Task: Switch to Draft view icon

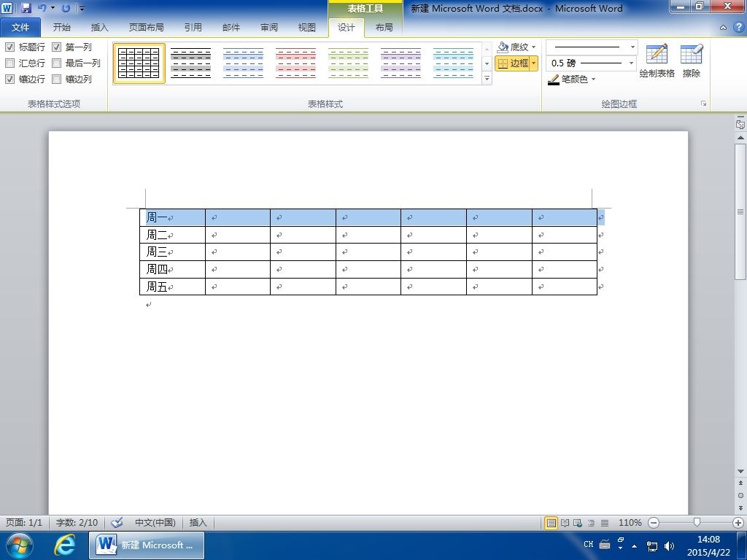Action: point(605,523)
